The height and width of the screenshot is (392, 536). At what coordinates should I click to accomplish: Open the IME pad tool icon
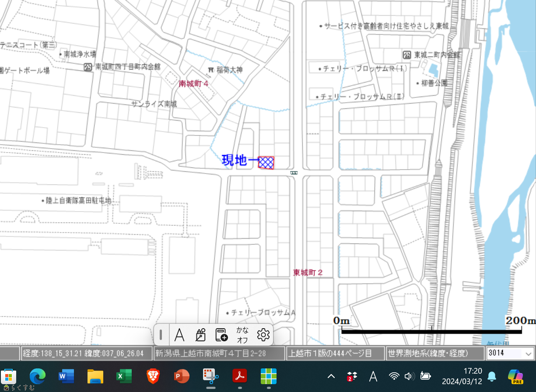point(200,335)
